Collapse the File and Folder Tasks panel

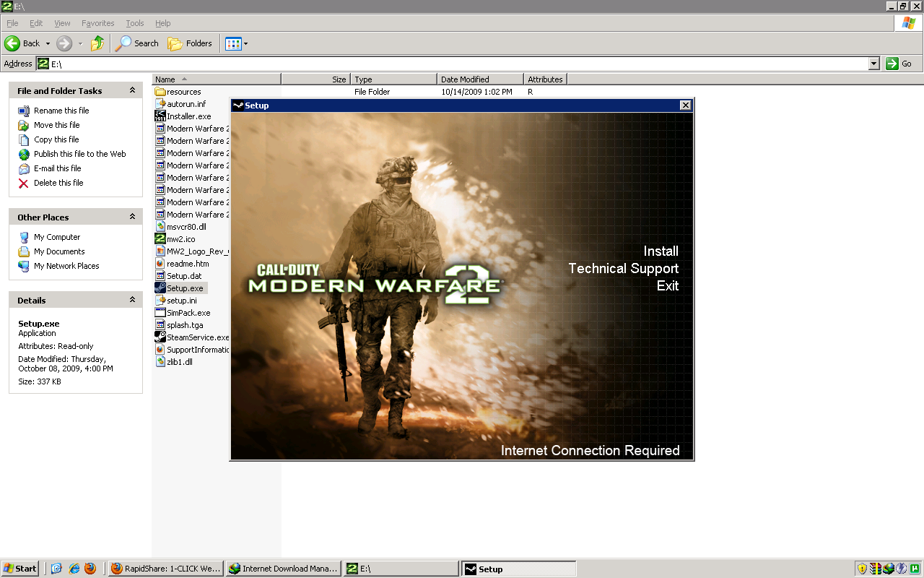[x=132, y=90]
